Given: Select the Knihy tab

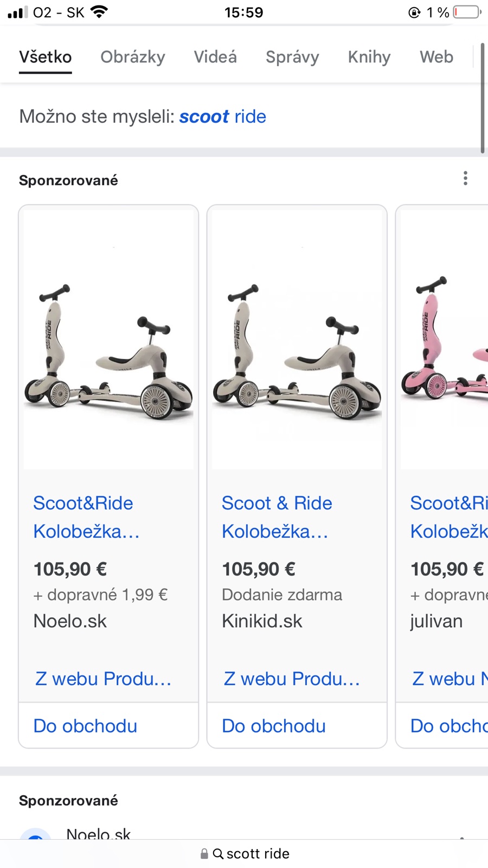Looking at the screenshot, I should 369,57.
